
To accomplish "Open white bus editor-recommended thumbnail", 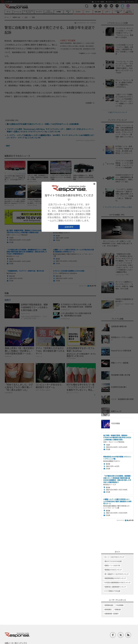I will [x=83, y=167].
